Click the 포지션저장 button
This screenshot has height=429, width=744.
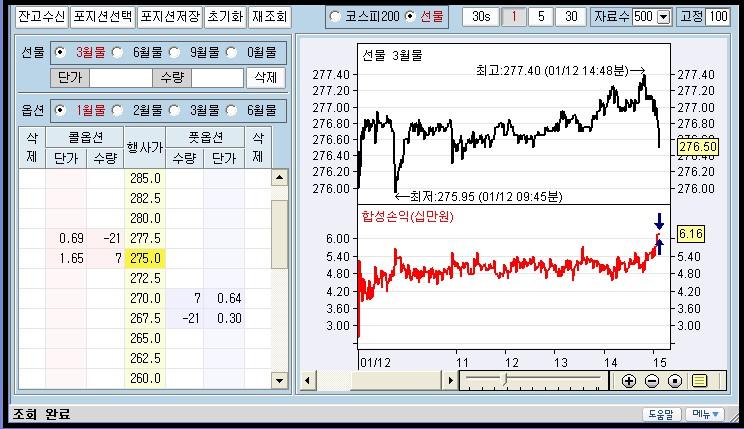168,16
